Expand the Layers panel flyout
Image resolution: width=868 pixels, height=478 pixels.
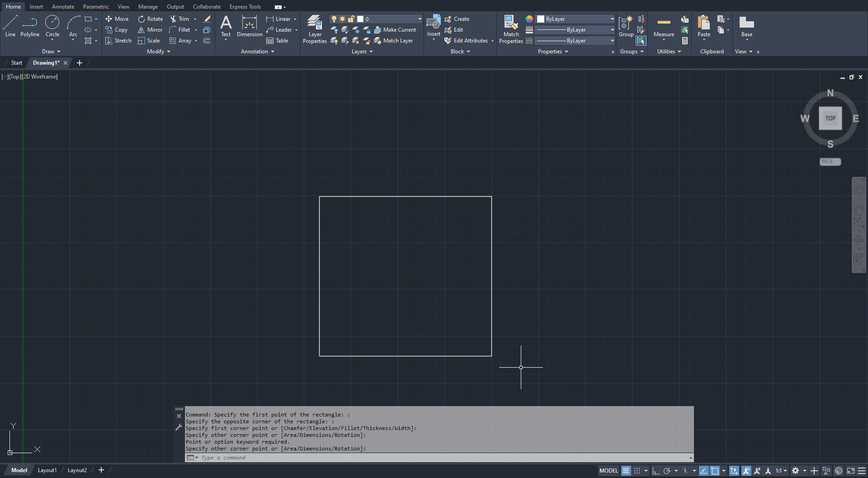coord(362,52)
